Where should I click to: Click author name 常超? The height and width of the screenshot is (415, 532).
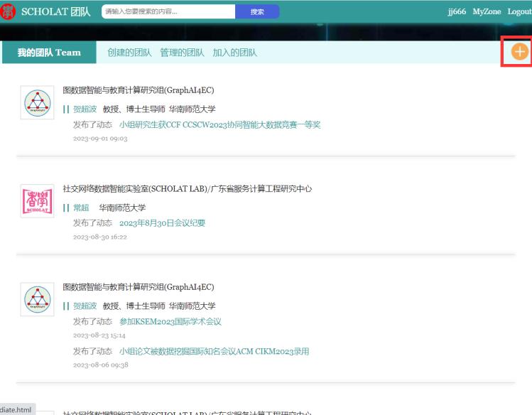[x=81, y=207]
